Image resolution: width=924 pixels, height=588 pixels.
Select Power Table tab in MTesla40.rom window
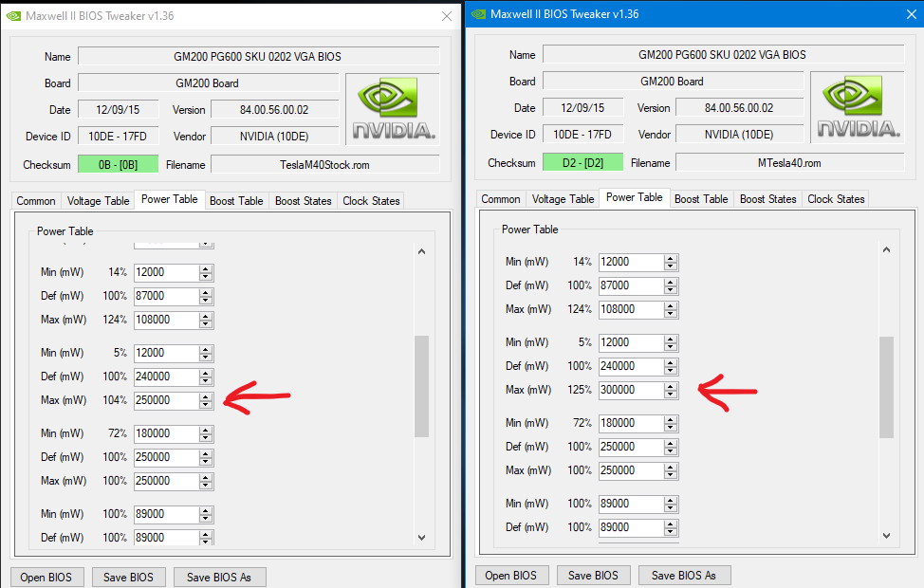coord(634,197)
